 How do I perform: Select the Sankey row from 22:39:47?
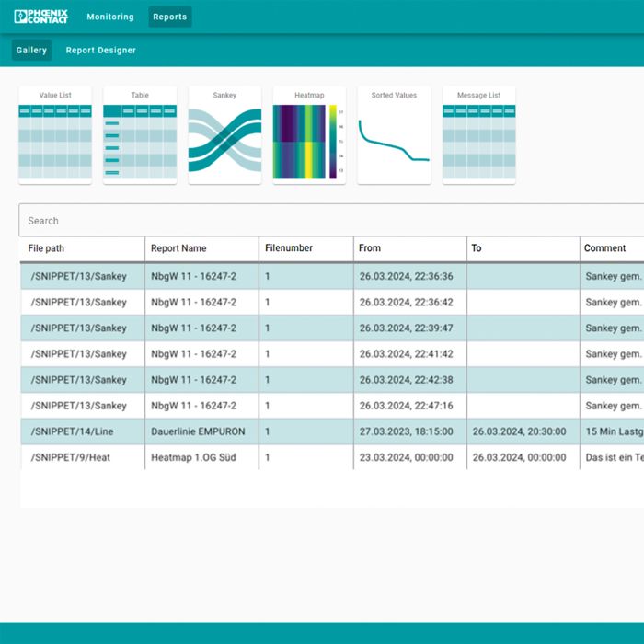point(332,328)
